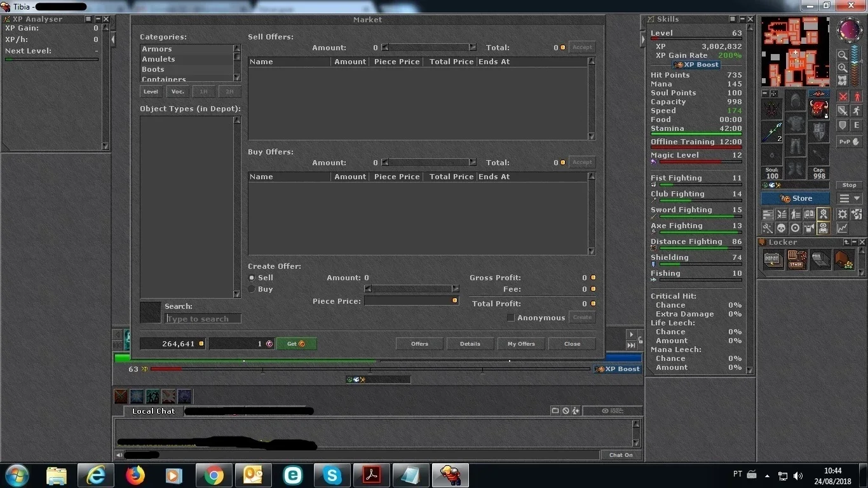Toggle the 1H filter button

point(203,91)
